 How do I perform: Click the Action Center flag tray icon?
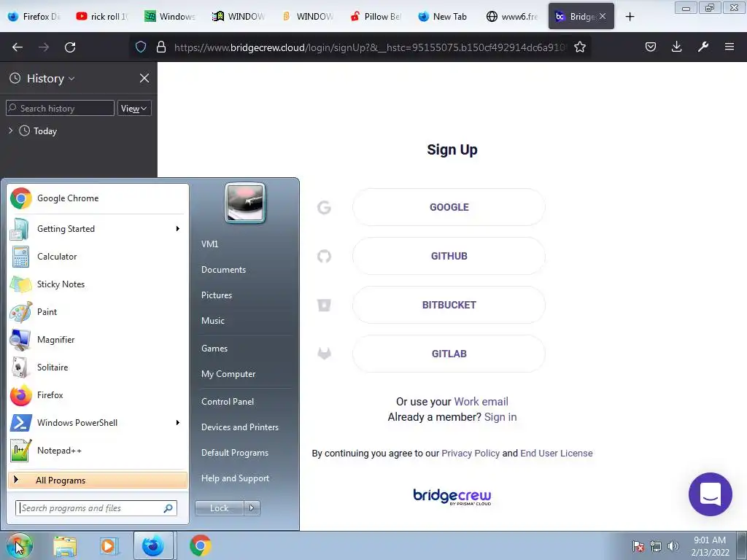pos(638,546)
